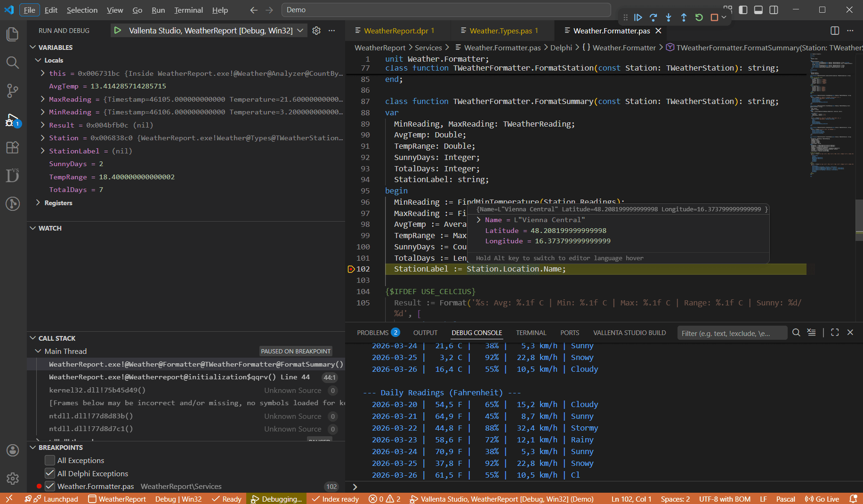Open the Delphi view in activity bar
This screenshot has width=863, height=504.
[13, 175]
